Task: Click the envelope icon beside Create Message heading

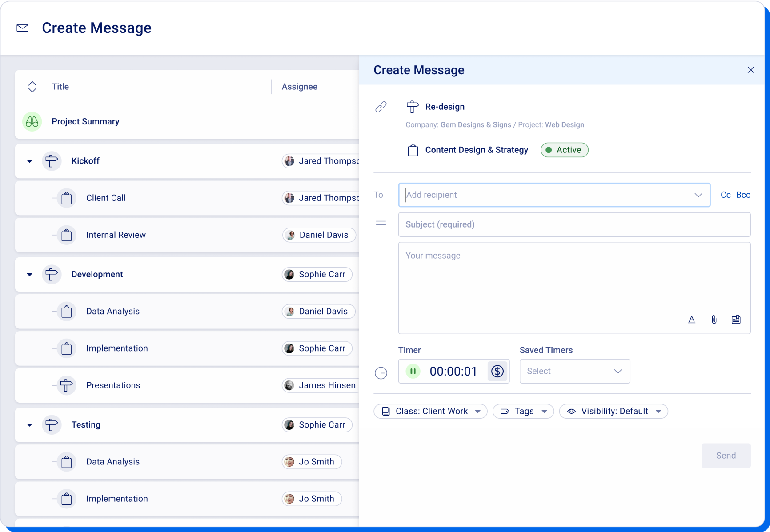Action: pyautogui.click(x=22, y=28)
